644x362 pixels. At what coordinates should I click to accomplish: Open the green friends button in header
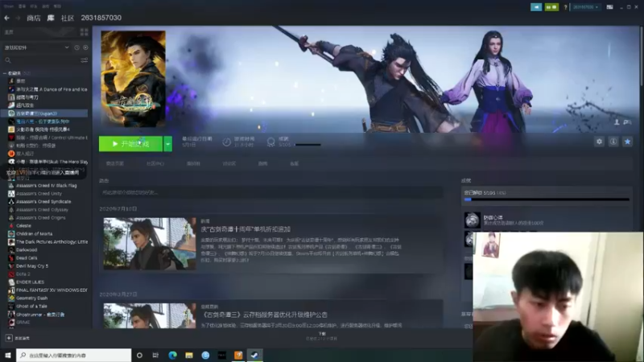tap(551, 7)
